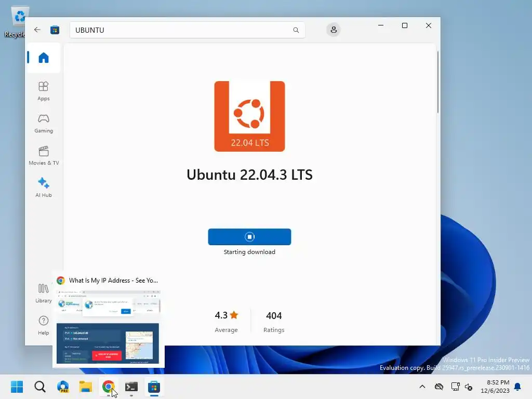This screenshot has width=532, height=399.
Task: Switch to the Apps section
Action: [44, 91]
